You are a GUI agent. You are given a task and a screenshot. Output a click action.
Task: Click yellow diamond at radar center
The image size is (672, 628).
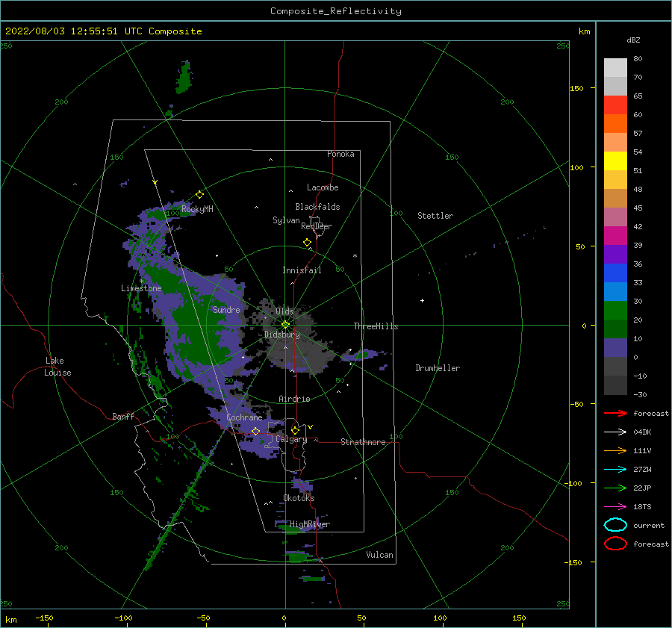click(285, 325)
